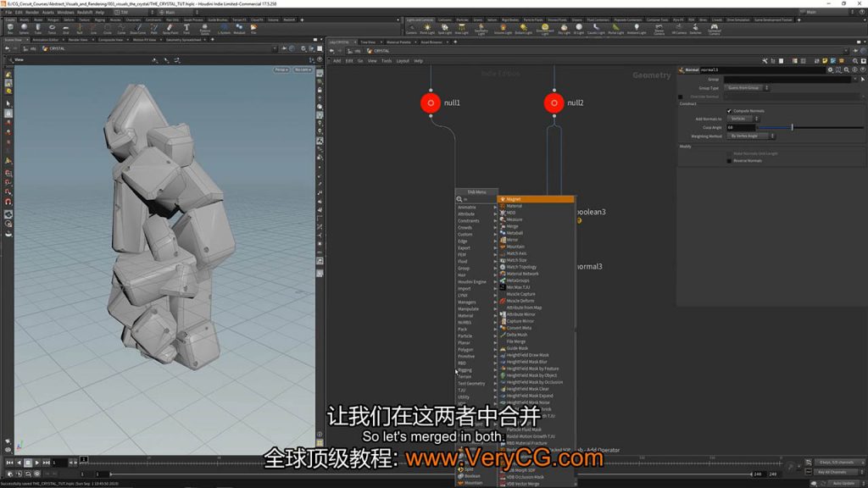Viewport: 868px width, 488px height.
Task: Expand the Polygon category in TAB menu
Action: coord(476,349)
